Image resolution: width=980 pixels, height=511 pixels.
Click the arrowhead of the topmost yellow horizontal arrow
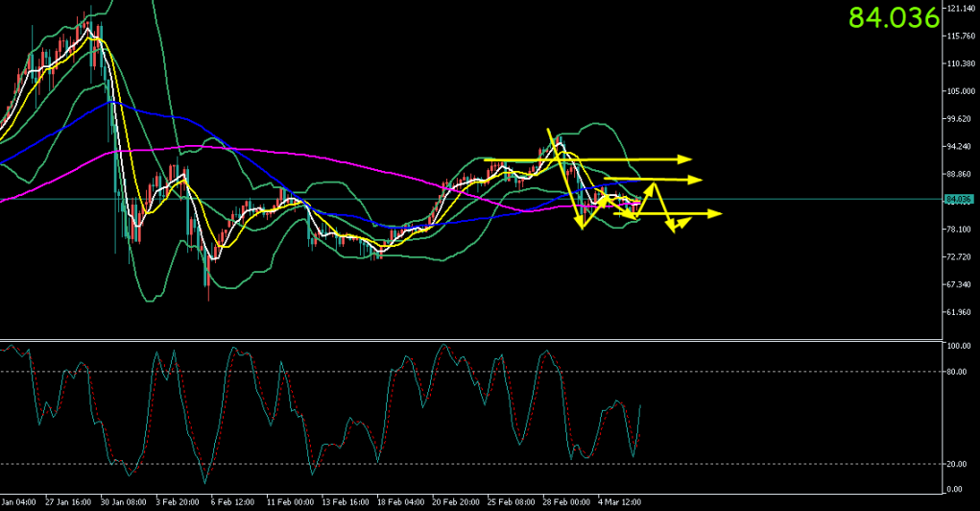tap(685, 158)
